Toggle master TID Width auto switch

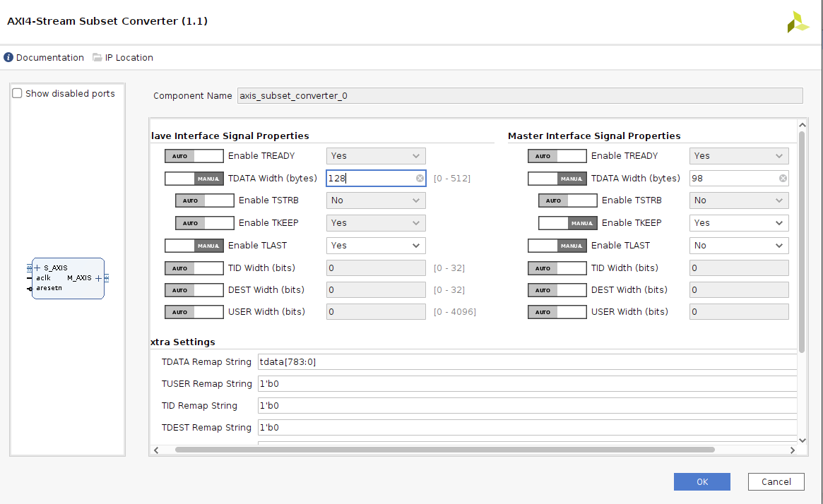(557, 268)
